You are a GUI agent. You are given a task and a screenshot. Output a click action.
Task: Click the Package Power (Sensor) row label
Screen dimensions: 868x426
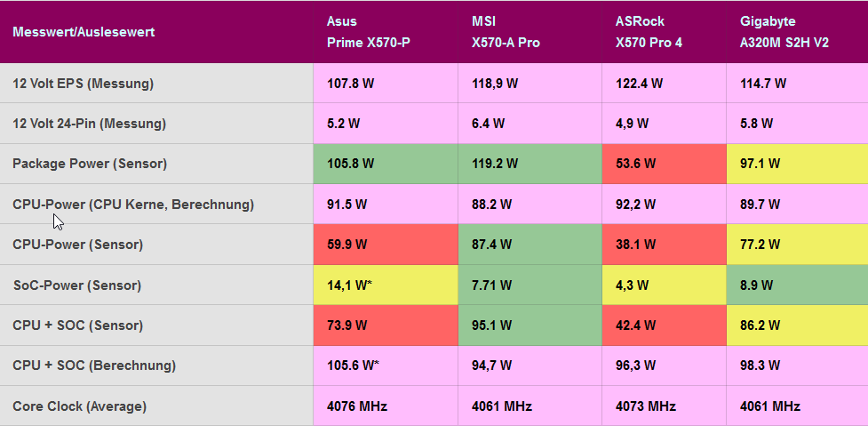pos(90,164)
